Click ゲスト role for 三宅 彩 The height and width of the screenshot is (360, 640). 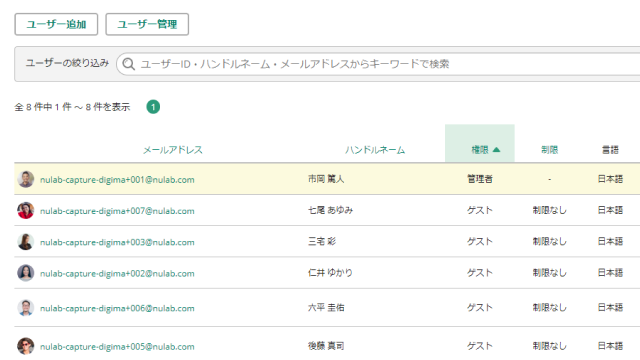(480, 242)
